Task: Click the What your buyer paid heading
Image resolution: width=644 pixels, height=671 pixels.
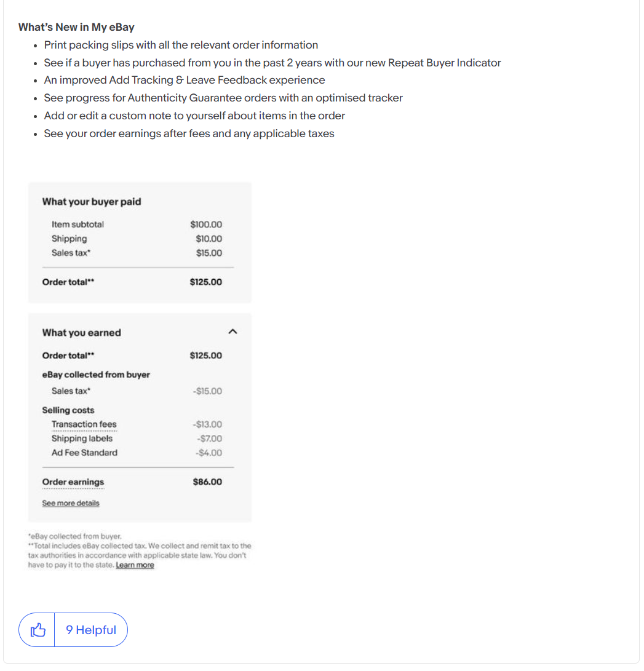Action: pos(91,202)
